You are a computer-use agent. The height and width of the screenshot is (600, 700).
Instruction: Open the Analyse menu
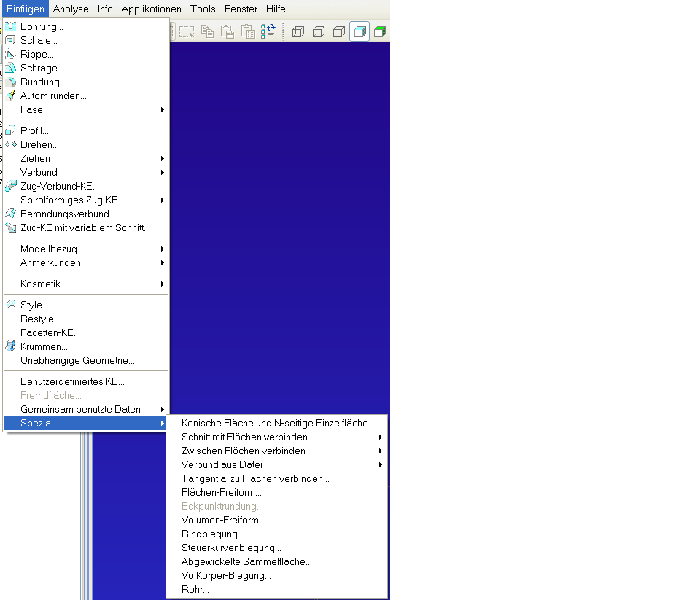tap(71, 9)
